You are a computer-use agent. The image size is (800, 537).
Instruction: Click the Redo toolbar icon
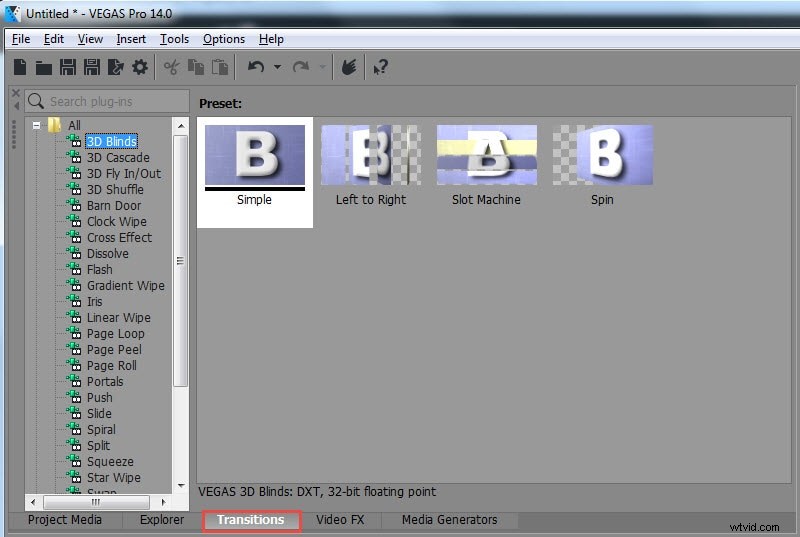click(x=301, y=67)
